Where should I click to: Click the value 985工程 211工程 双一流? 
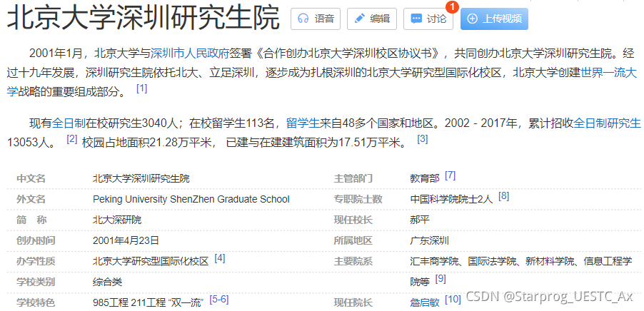point(149,302)
